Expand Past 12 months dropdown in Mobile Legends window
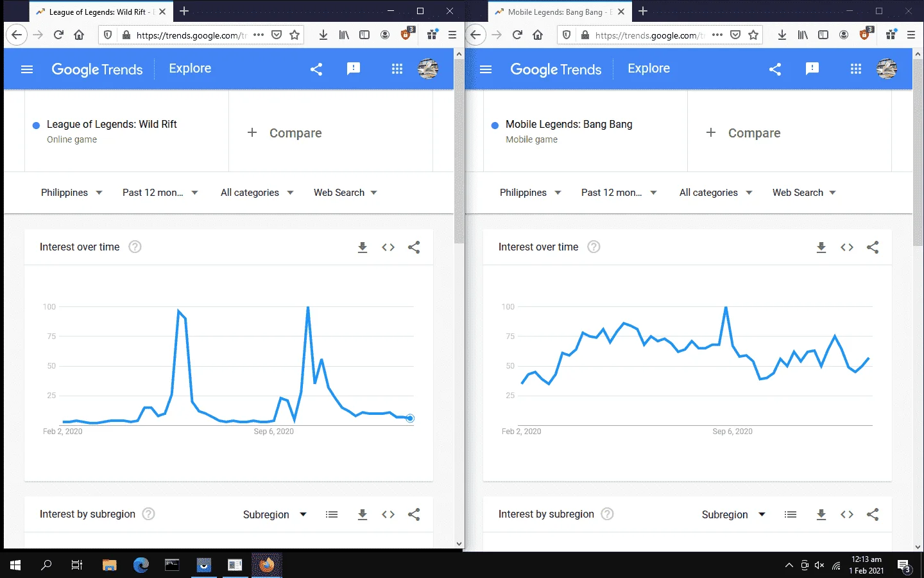This screenshot has height=578, width=924. [619, 193]
